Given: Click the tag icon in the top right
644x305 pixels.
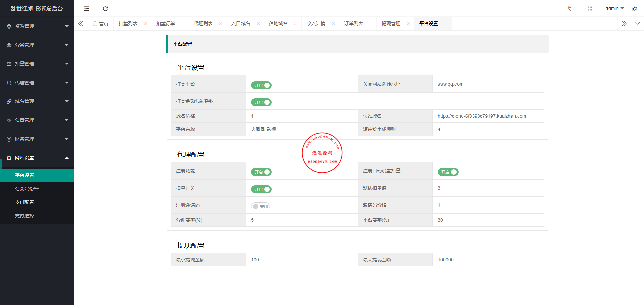Looking at the screenshot, I should pyautogui.click(x=571, y=9).
